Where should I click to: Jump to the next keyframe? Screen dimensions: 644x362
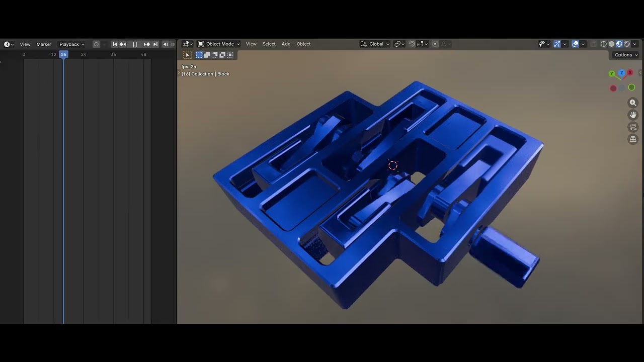(147, 44)
